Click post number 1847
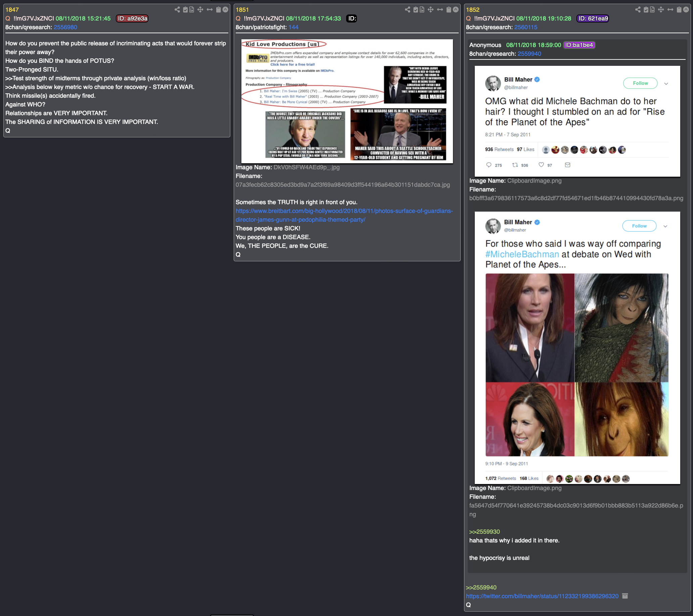Viewport: 693px width, 616px height. (12, 10)
